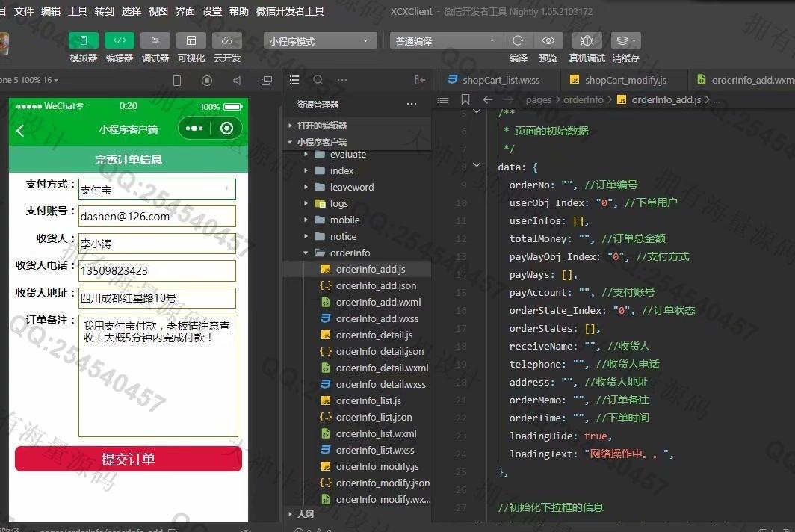The width and height of the screenshot is (795, 532).
Task: Click the 编译 compile refresh icon
Action: point(518,40)
